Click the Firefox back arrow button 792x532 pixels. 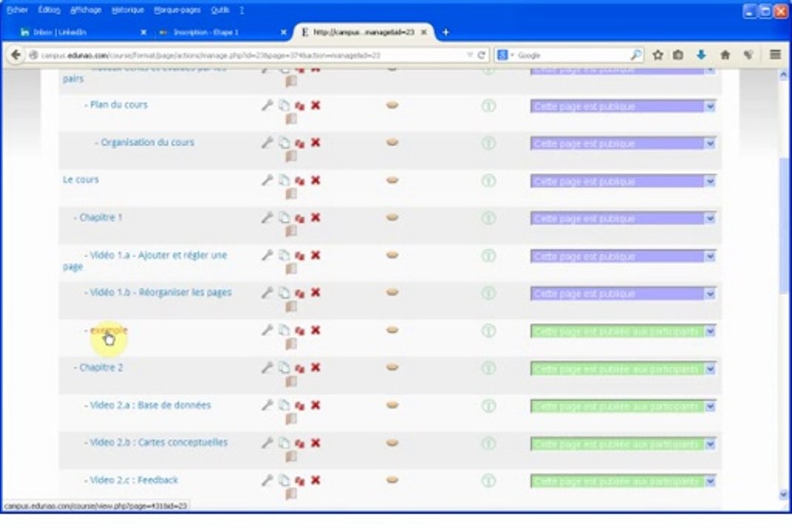coord(16,55)
